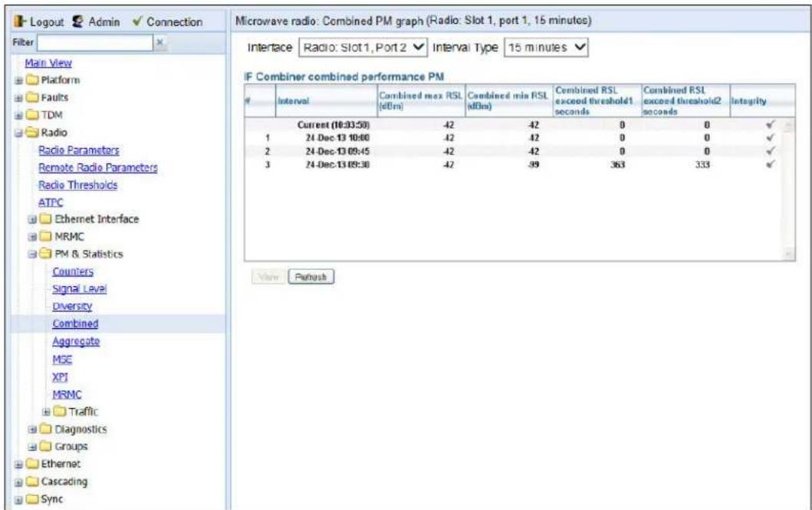The image size is (812, 510).
Task: Click the TDM folder icon
Action: click(x=33, y=115)
